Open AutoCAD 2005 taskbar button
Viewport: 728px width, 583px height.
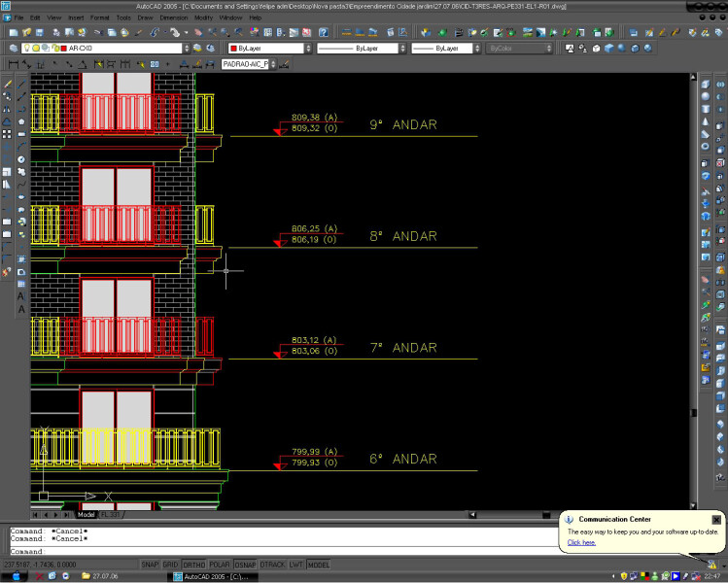[x=212, y=576]
